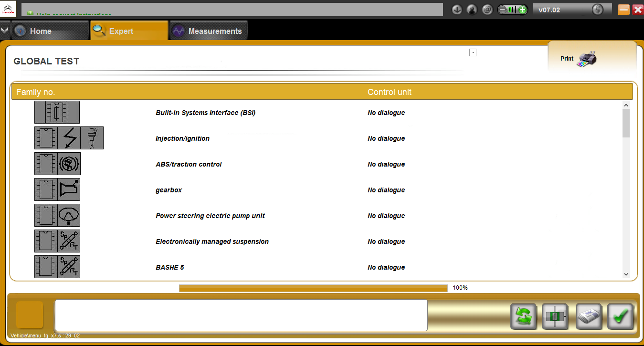Click the green checkmark confirm button

coord(620,316)
